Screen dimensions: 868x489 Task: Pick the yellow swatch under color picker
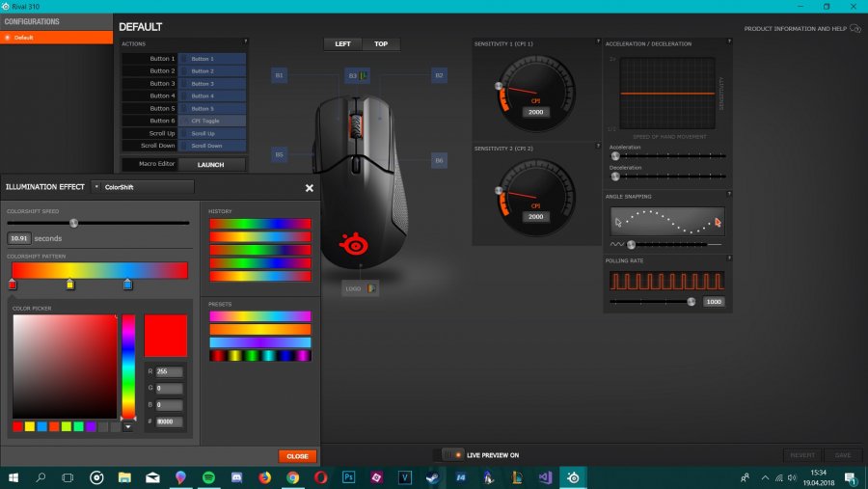[x=30, y=426]
